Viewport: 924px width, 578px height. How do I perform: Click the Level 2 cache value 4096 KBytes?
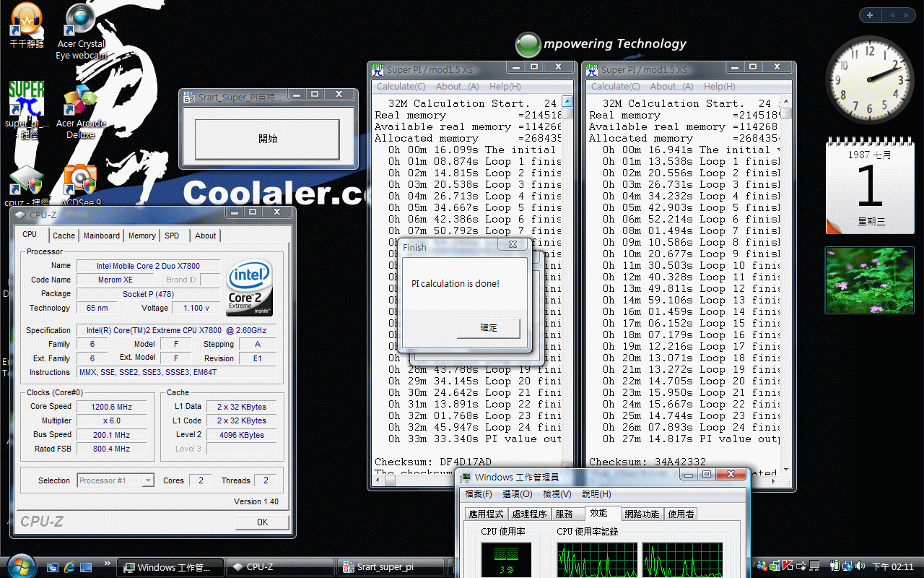241,435
